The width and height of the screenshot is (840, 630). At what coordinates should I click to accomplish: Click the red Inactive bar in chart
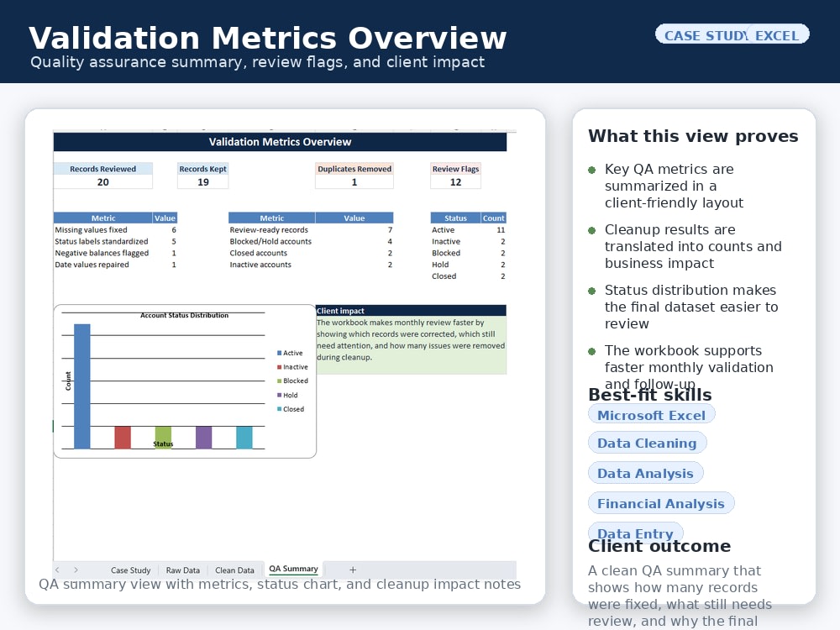click(x=123, y=437)
